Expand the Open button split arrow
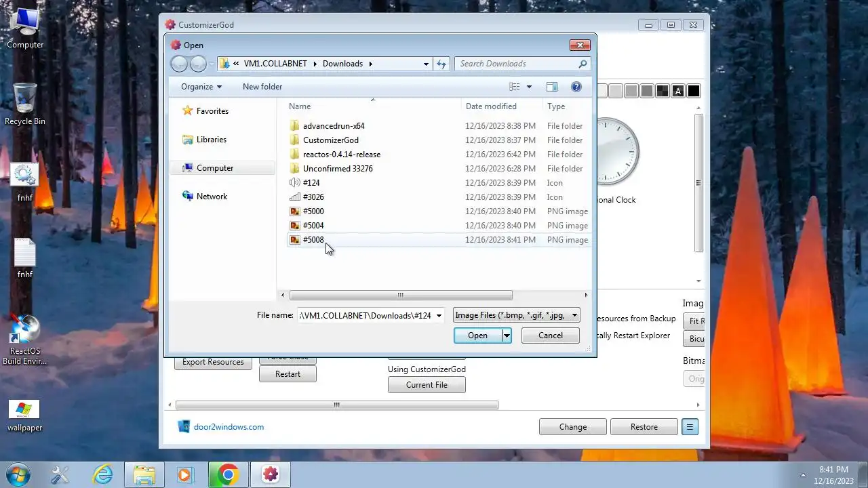This screenshot has height=488, width=868. coord(506,335)
